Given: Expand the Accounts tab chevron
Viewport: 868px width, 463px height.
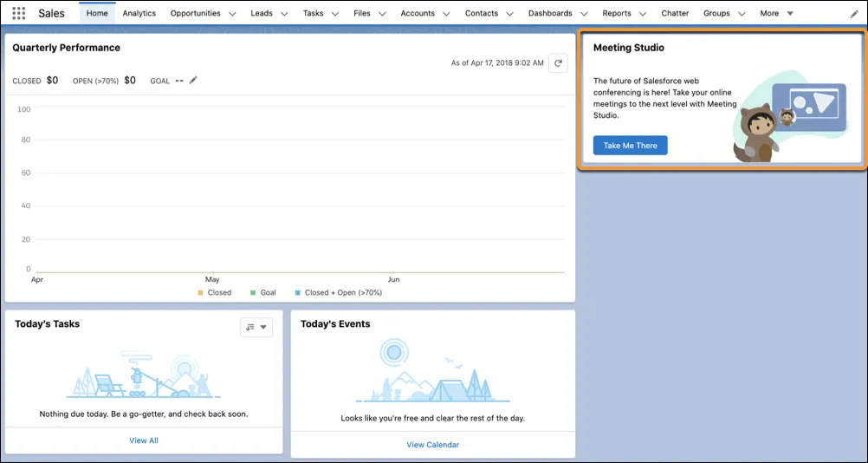Looking at the screenshot, I should (446, 14).
